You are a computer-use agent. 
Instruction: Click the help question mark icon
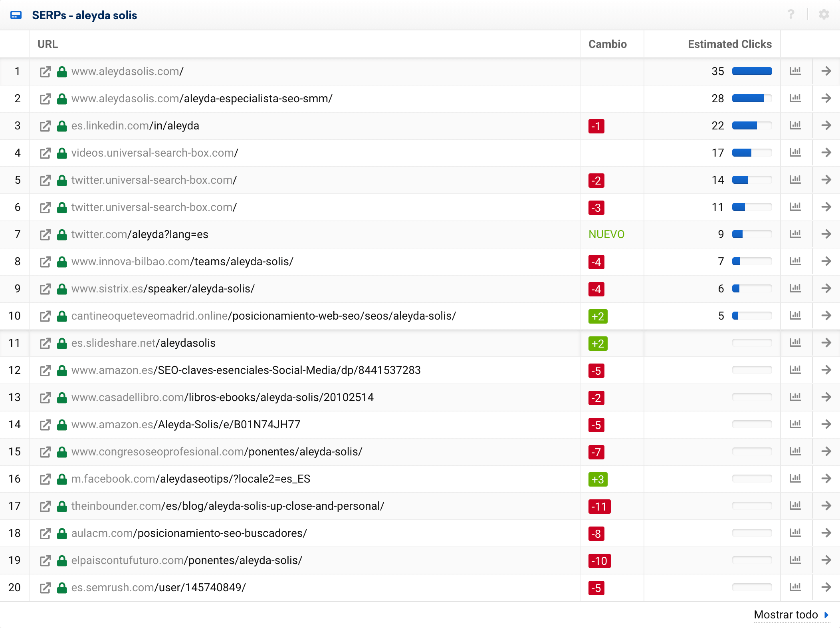click(791, 15)
